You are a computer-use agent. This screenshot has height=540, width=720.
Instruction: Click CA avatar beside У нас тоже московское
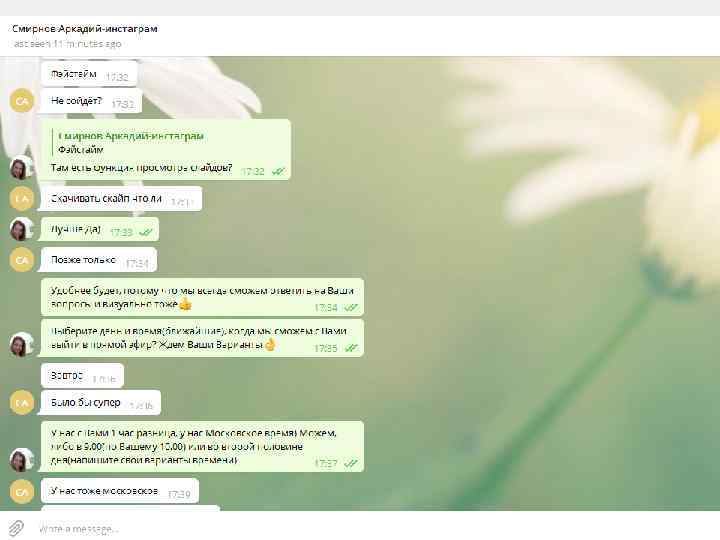(22, 491)
